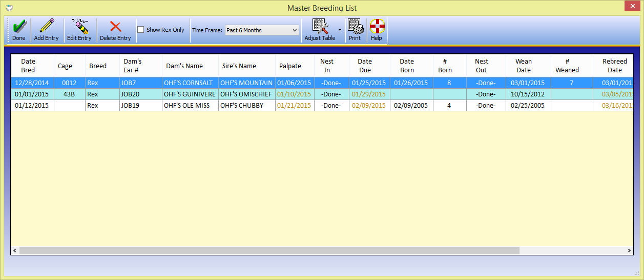This screenshot has width=644, height=280.
Task: Expand the Adjust Table dropdown arrow
Action: pos(340,30)
